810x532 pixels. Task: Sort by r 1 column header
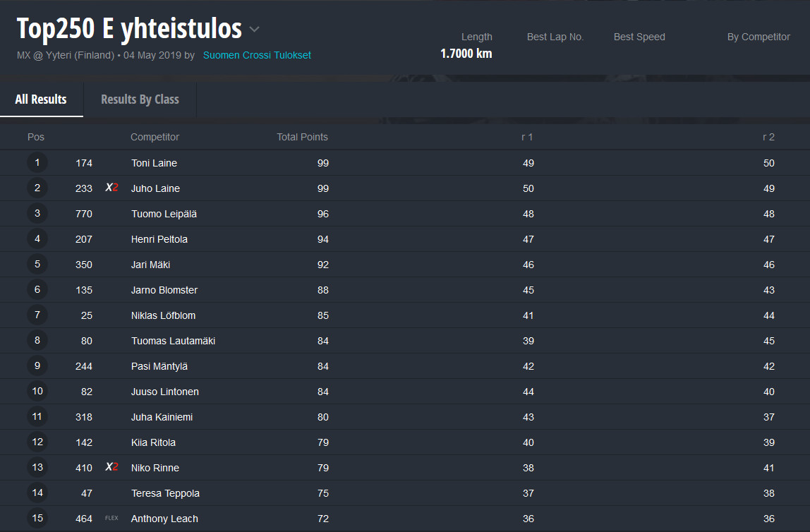527,137
